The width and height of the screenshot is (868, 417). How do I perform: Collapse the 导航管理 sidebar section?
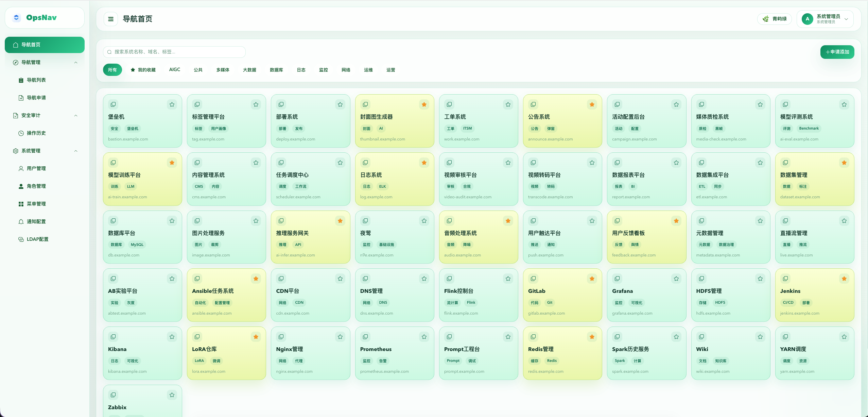[76, 63]
